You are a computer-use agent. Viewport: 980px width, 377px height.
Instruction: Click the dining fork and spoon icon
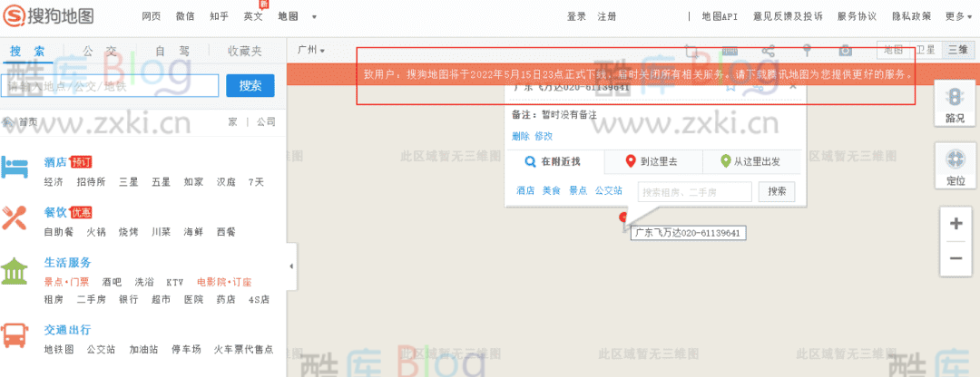15,217
